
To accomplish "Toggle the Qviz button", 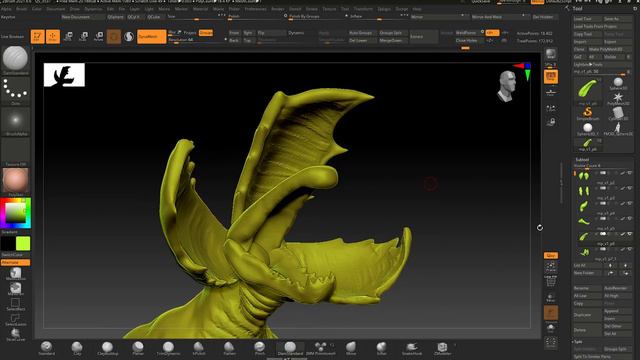I will click(x=551, y=256).
